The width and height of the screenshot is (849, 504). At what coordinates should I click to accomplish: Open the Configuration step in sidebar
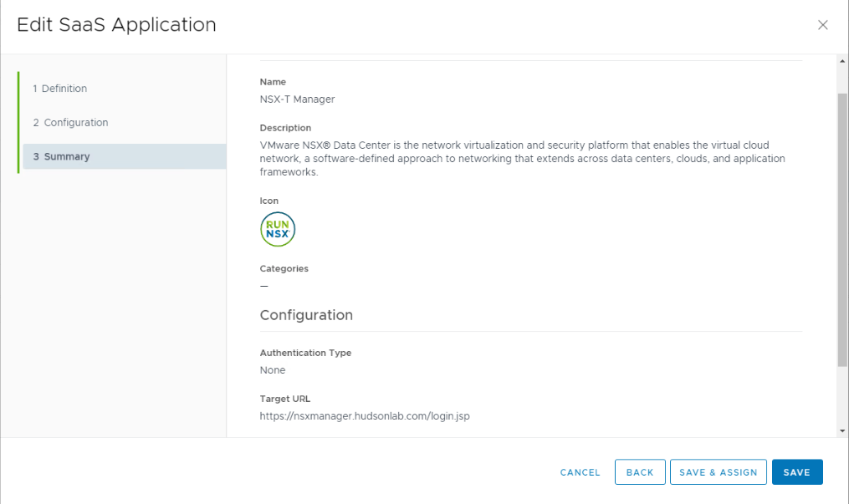(x=70, y=123)
